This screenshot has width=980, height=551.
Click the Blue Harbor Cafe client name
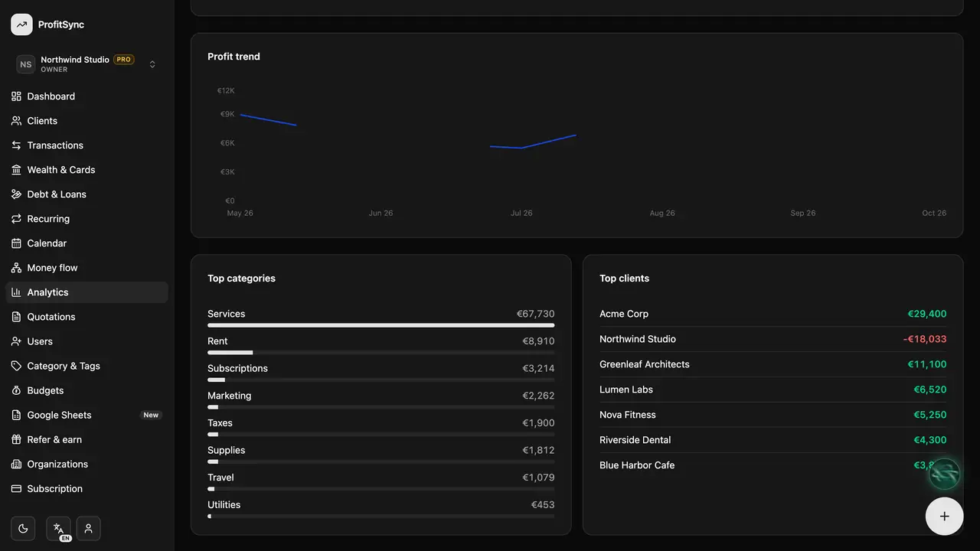637,465
